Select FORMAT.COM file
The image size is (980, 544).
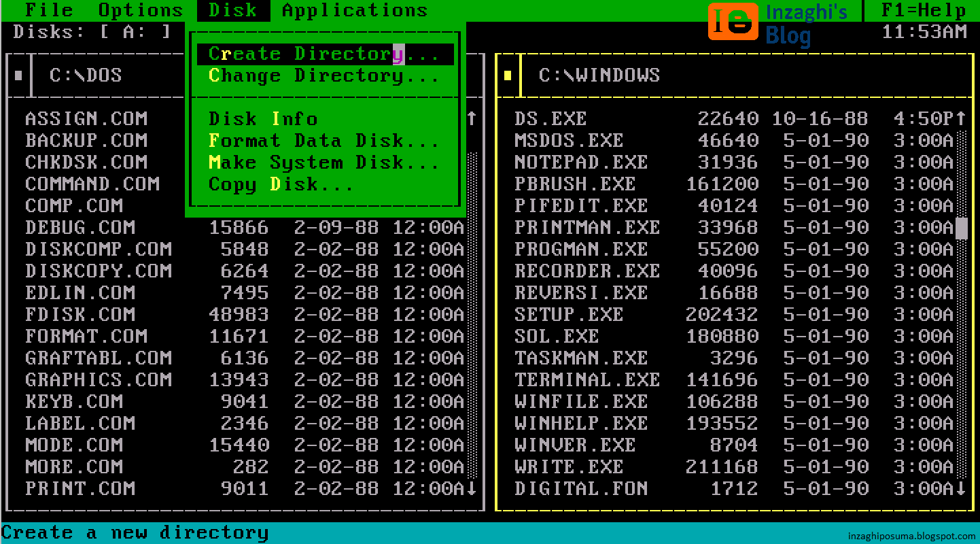click(x=245, y=336)
